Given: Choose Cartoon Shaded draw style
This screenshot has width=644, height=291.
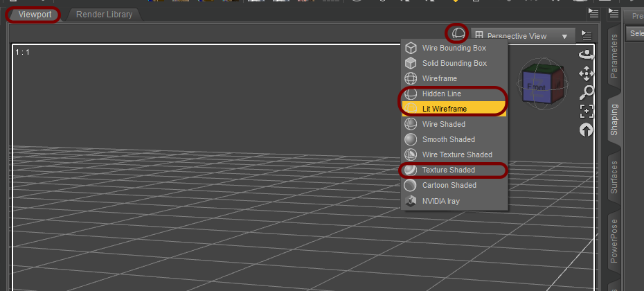Looking at the screenshot, I should click(x=454, y=186).
